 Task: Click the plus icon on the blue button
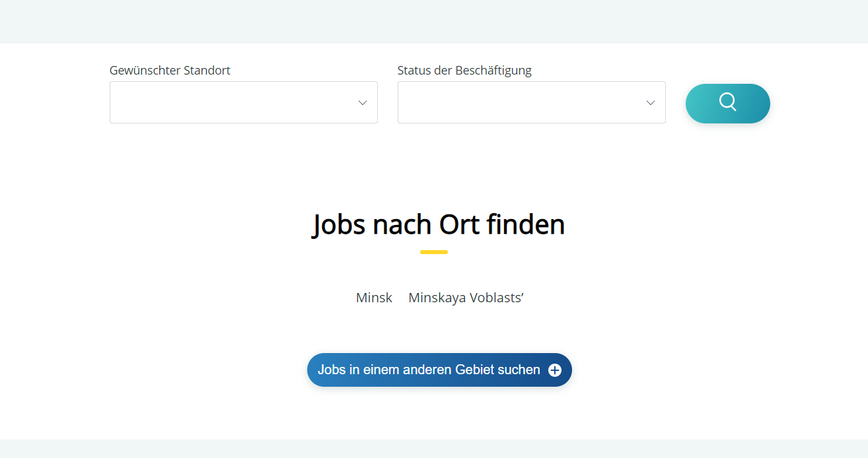tap(555, 370)
